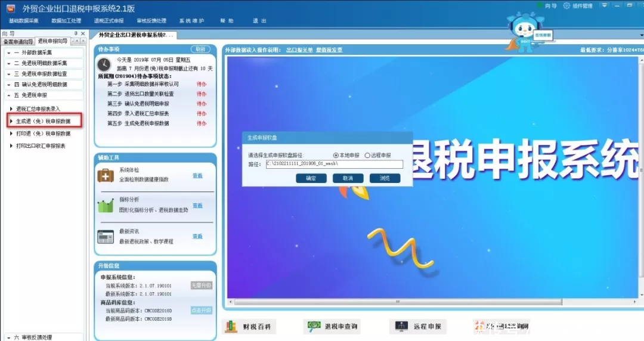Image resolution: width=644 pixels, height=341 pixels.
Task: Click the 指标分析 green chart icon
Action: [106, 206]
